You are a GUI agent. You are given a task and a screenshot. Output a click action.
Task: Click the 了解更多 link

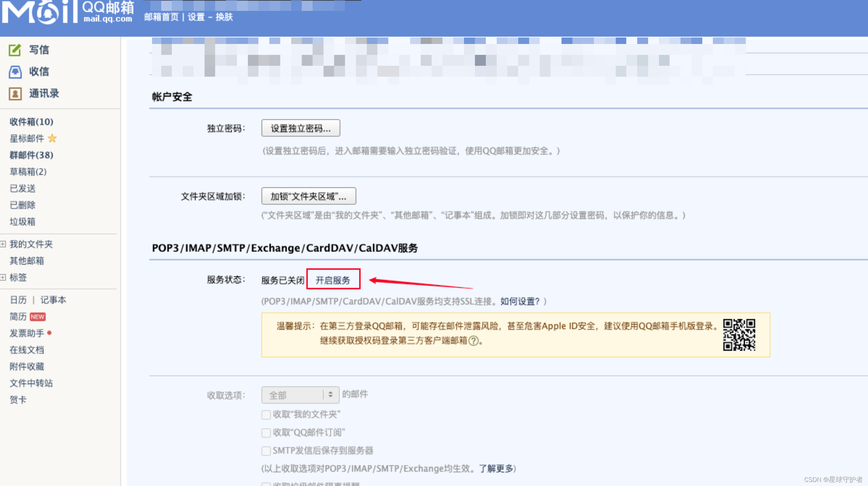click(496, 469)
